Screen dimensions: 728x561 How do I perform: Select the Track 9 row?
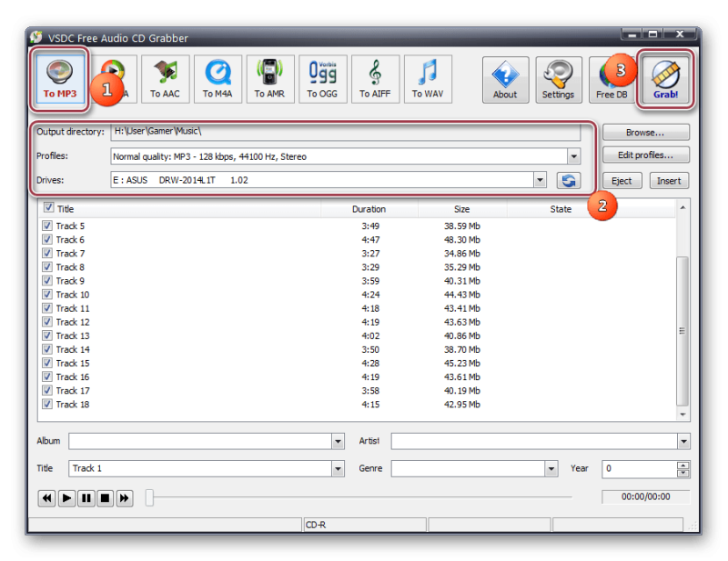[358, 281]
